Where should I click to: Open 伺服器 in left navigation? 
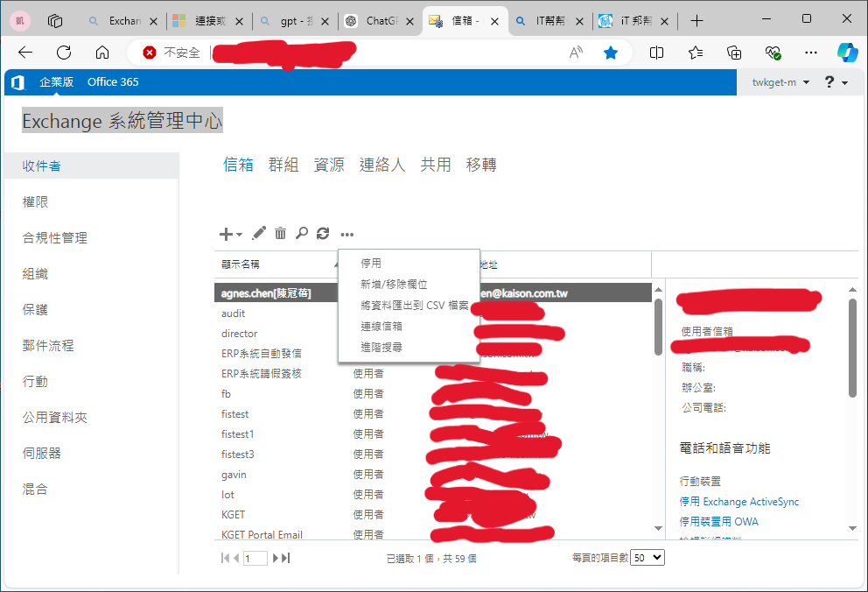[41, 454]
